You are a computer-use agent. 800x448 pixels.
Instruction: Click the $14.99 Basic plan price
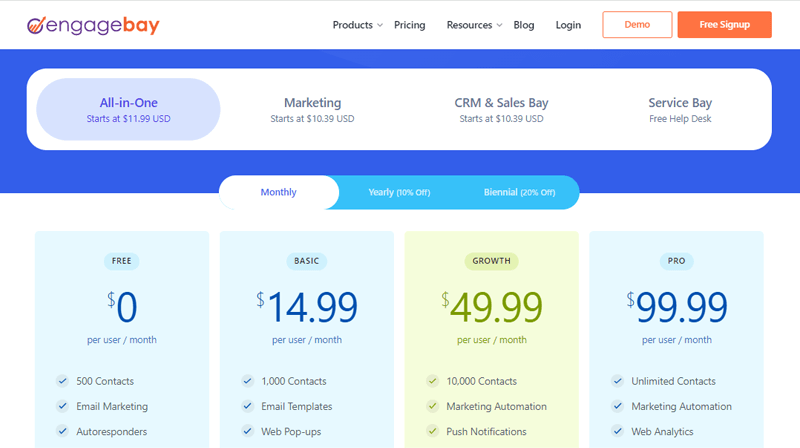307,307
